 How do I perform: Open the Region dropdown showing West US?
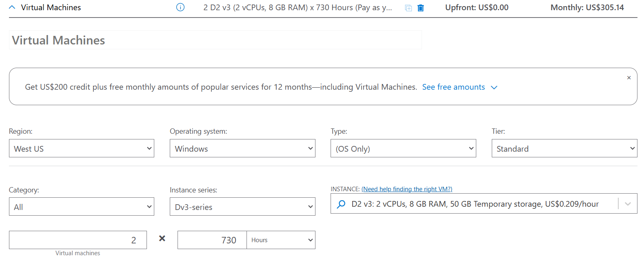82,148
